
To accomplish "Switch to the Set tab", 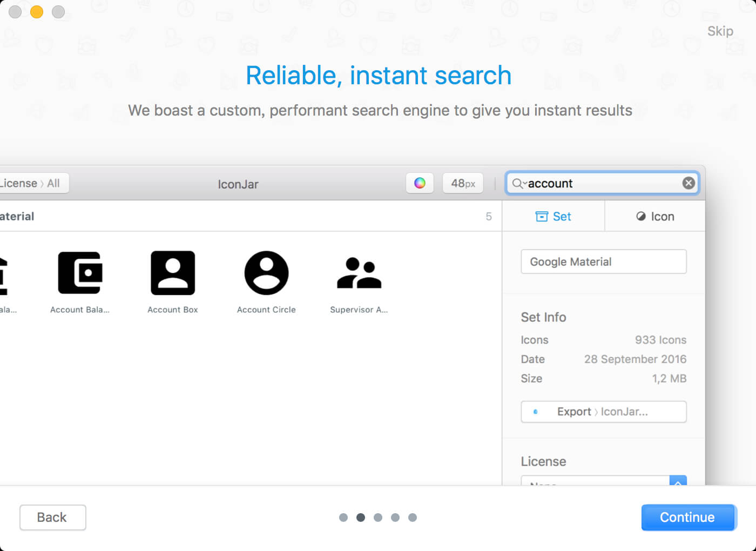I will [553, 217].
